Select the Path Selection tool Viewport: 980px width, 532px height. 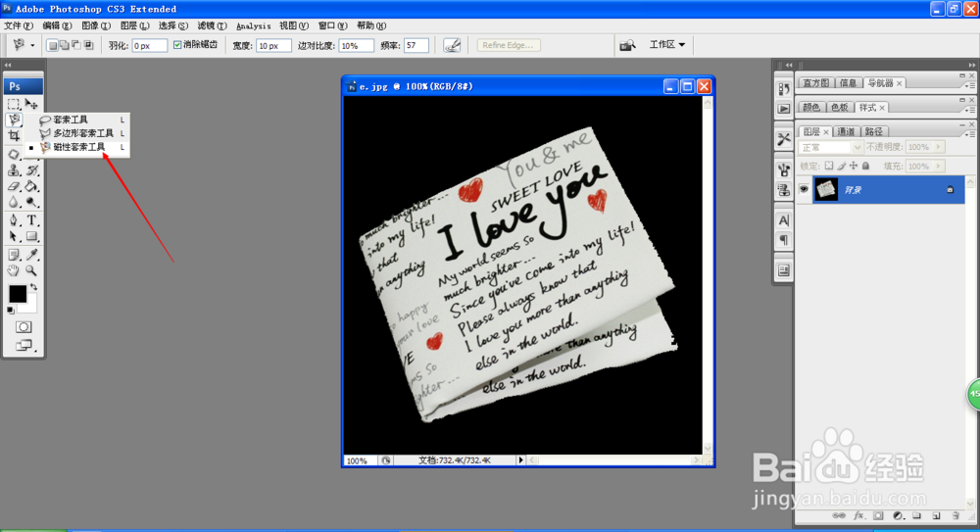pos(13,236)
